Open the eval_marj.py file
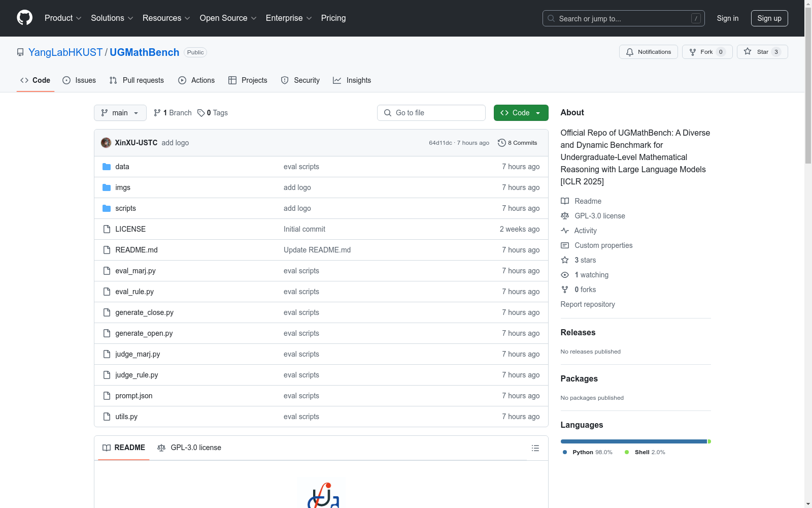The width and height of the screenshot is (812, 508). pyautogui.click(x=136, y=271)
